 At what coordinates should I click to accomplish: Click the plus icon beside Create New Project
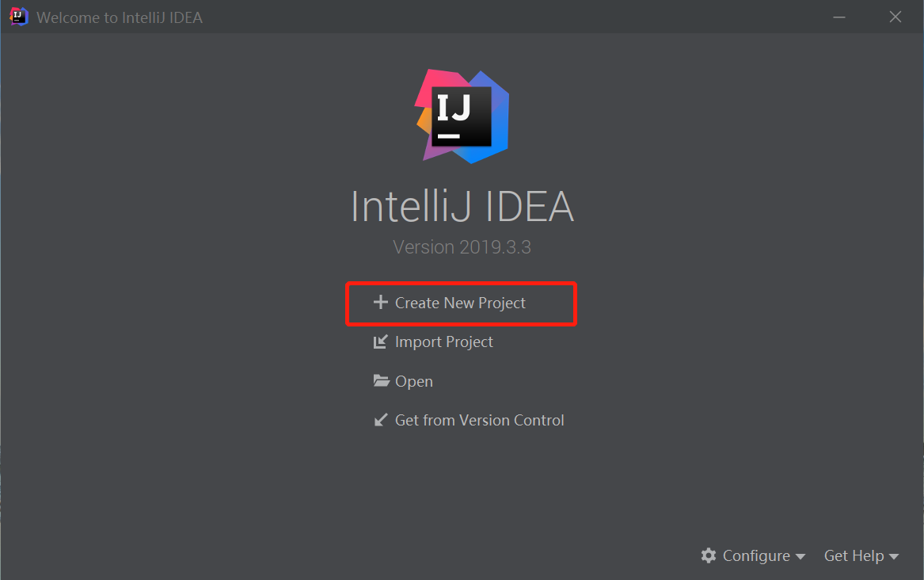(x=380, y=303)
